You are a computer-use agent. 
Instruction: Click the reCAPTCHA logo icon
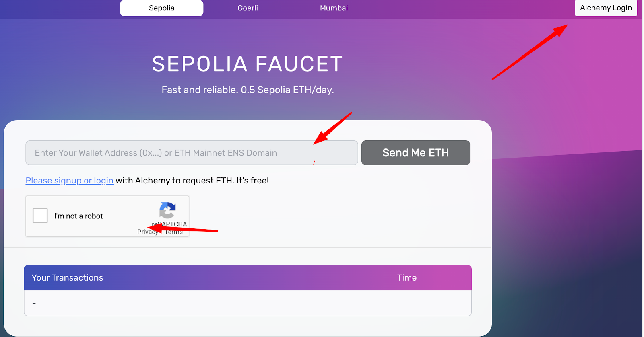[x=167, y=210]
